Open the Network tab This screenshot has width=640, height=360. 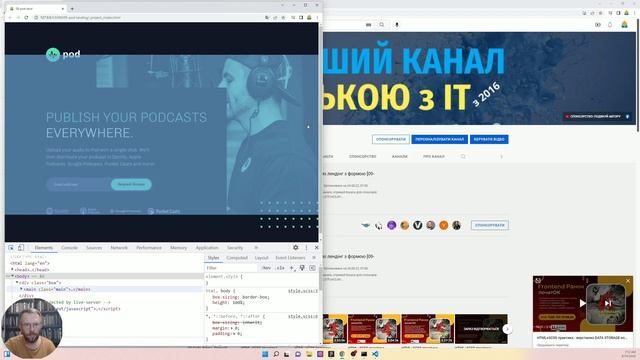pos(119,248)
